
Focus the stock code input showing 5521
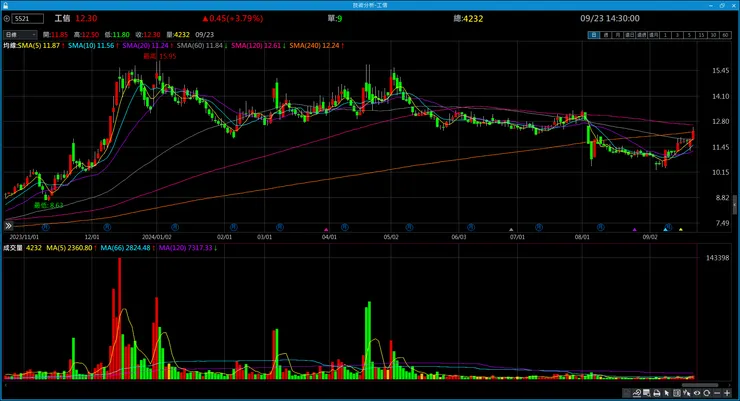pyautogui.click(x=28, y=19)
